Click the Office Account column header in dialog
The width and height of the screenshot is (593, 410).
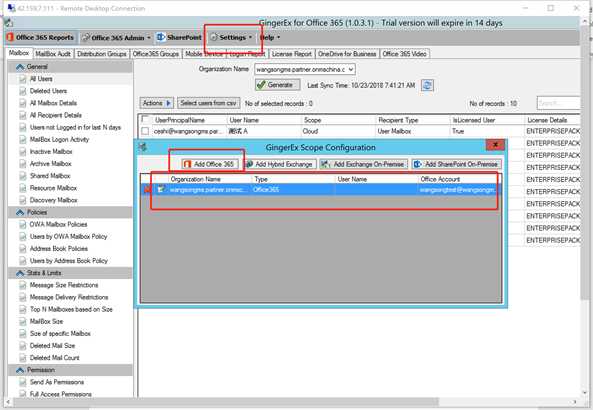[460, 179]
